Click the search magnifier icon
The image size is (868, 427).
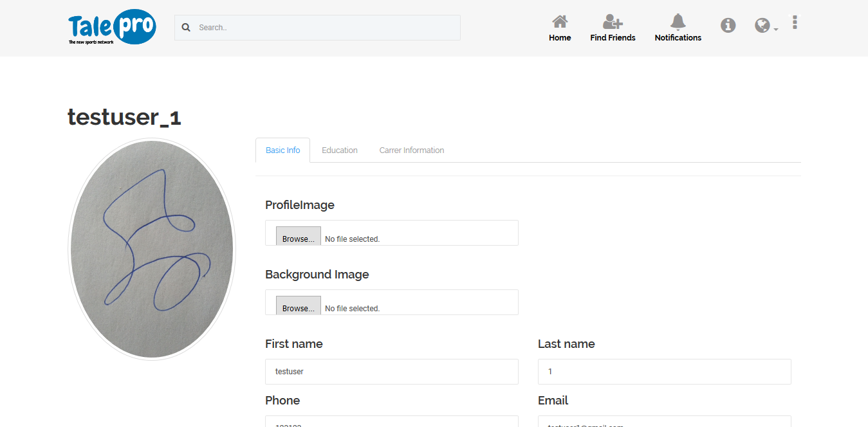(x=186, y=28)
